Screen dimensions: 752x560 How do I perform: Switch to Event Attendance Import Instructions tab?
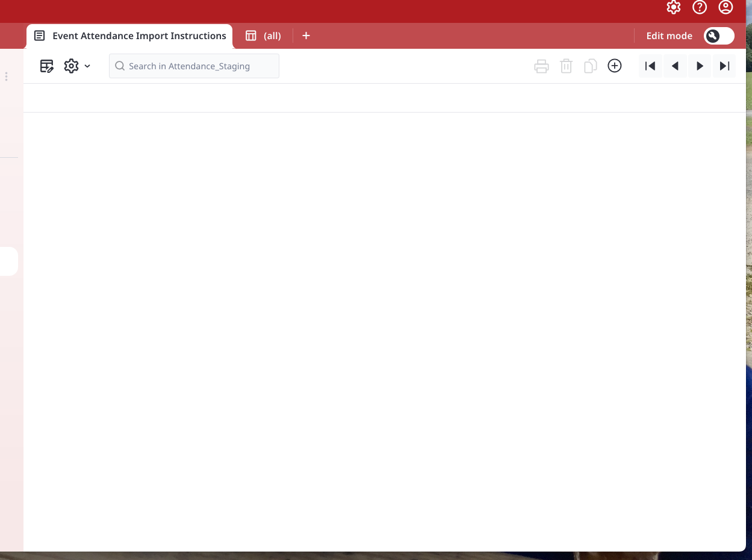pyautogui.click(x=130, y=36)
